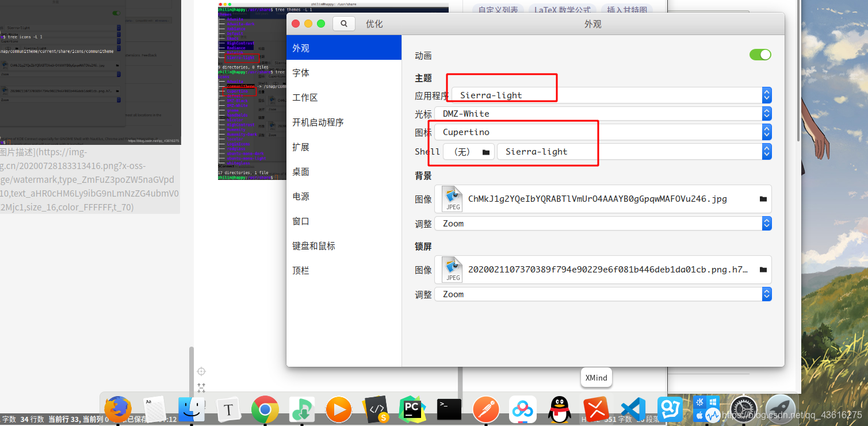Click the search magnifier button in Tweaks header
This screenshot has height=426, width=868.
pos(344,24)
